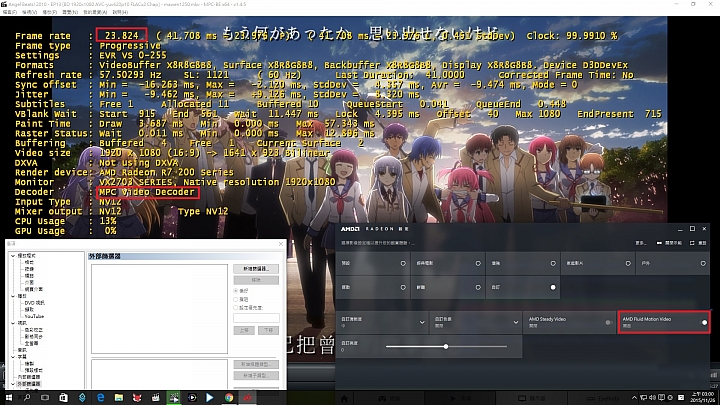Collapse the 視訊 (Video) tree node

click(13, 323)
